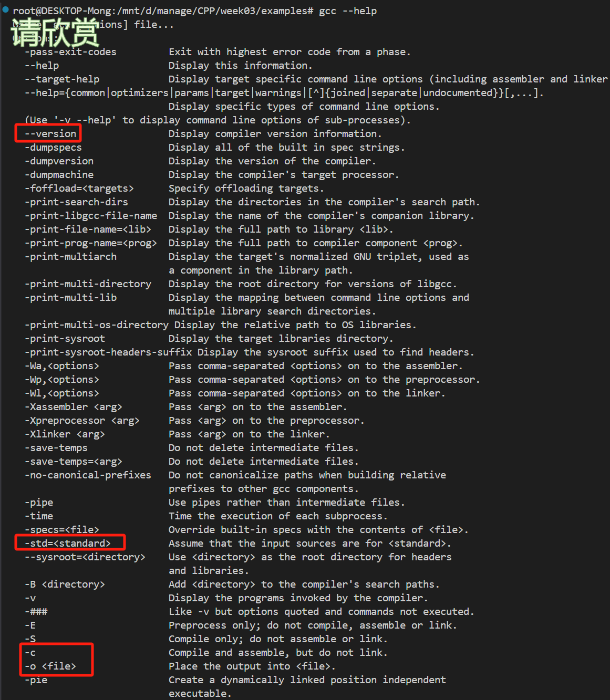Click the -dumpversion option

(59, 161)
